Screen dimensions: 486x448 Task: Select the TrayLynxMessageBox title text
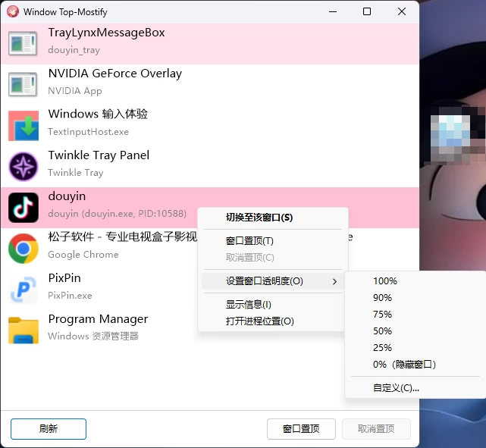point(106,33)
